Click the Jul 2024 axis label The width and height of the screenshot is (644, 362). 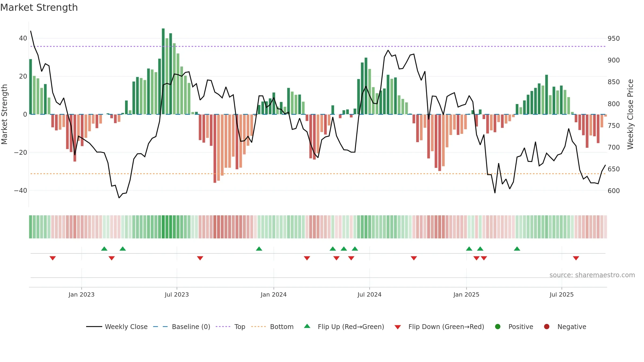point(369,294)
